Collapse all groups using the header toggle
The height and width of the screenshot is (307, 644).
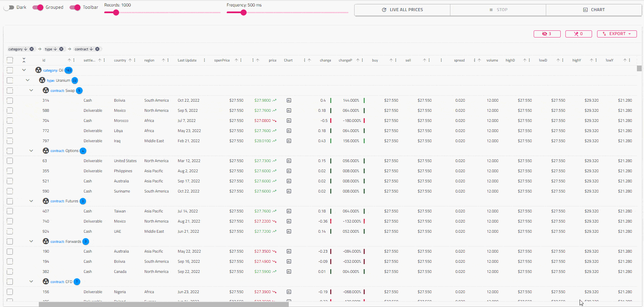[24, 60]
